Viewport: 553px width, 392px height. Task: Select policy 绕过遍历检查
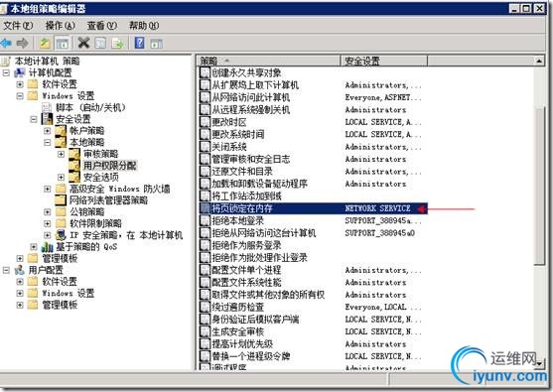237,307
